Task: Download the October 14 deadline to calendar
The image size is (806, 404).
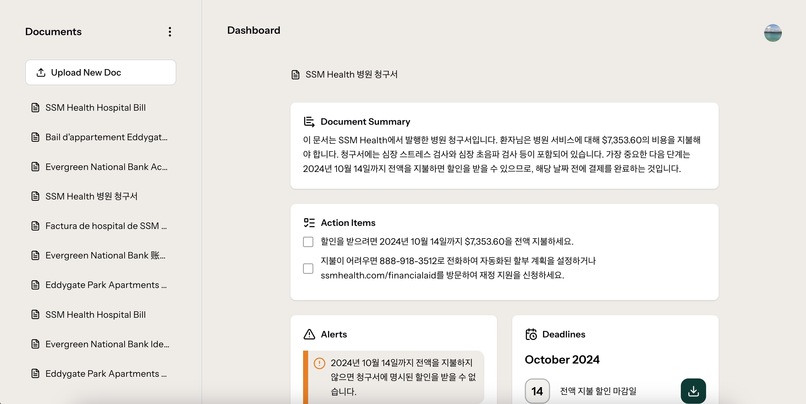Action: coord(693,391)
